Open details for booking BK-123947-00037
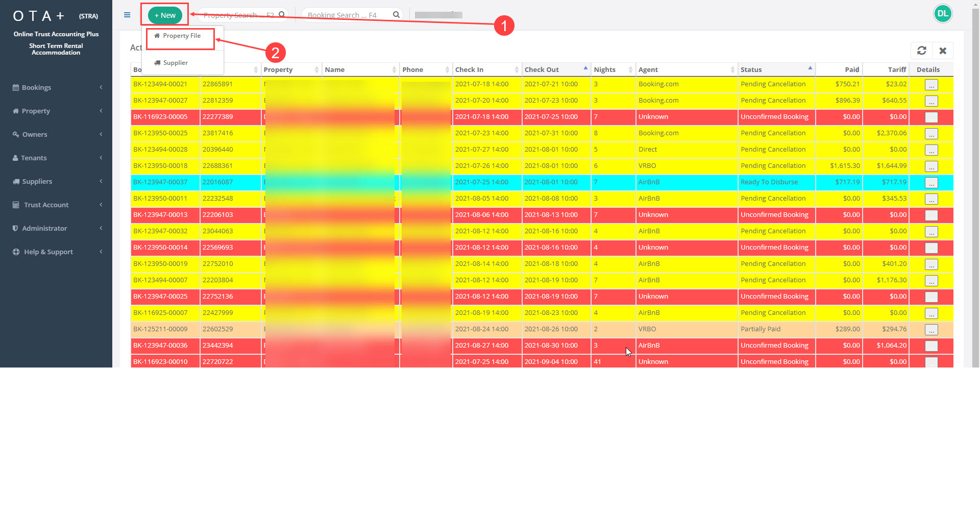980x514 pixels. [931, 183]
